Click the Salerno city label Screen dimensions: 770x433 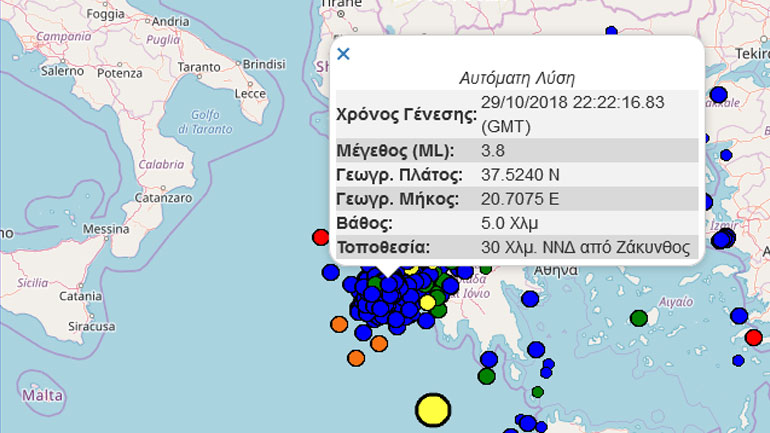[62, 71]
